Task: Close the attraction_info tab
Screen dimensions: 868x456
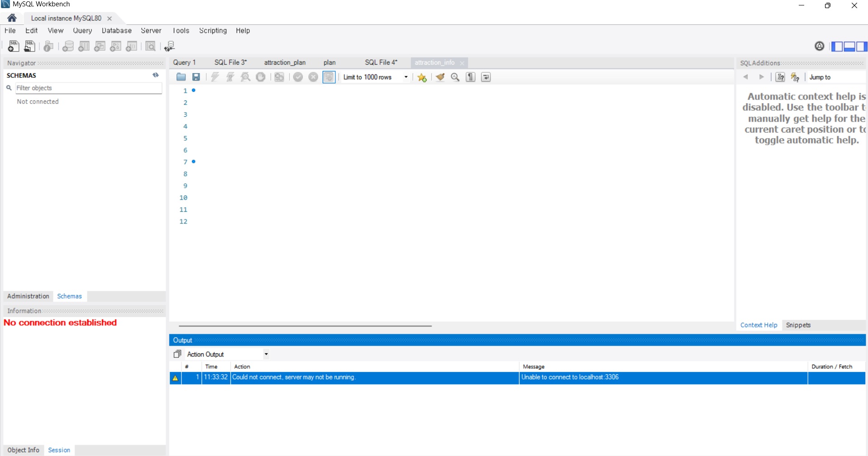Action: point(462,63)
